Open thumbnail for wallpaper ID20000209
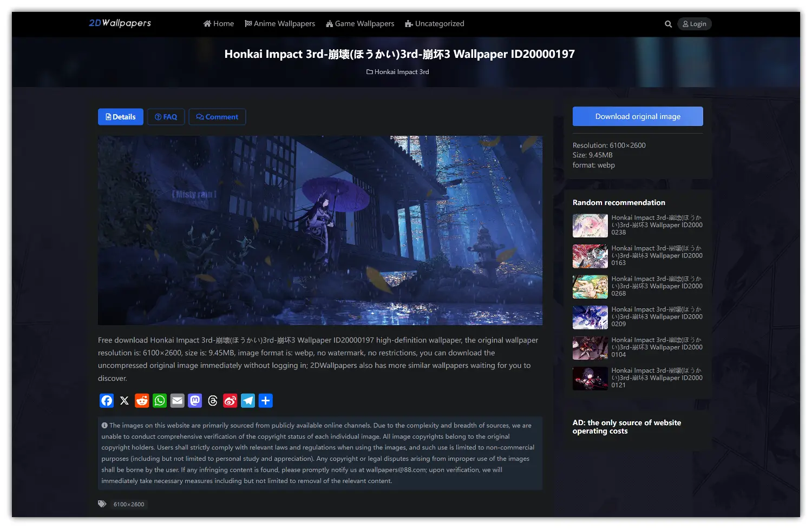 tap(590, 318)
